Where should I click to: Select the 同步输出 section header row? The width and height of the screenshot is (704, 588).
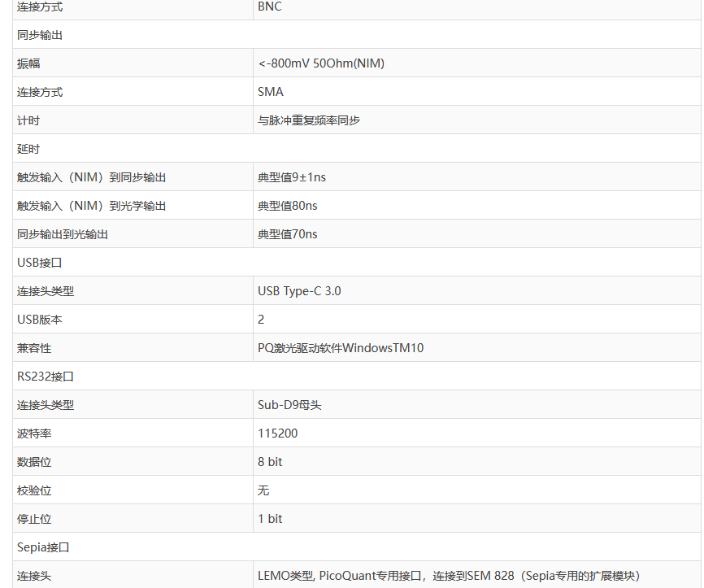40,35
